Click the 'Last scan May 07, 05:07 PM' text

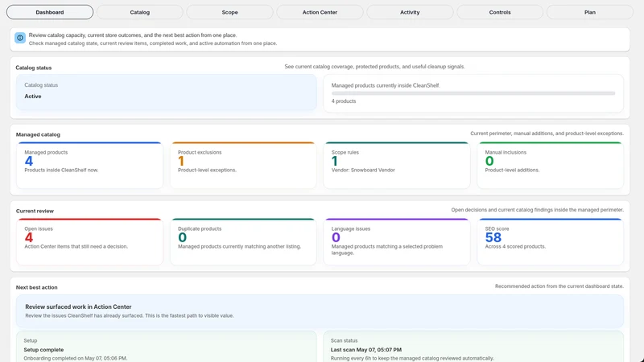coord(366,350)
